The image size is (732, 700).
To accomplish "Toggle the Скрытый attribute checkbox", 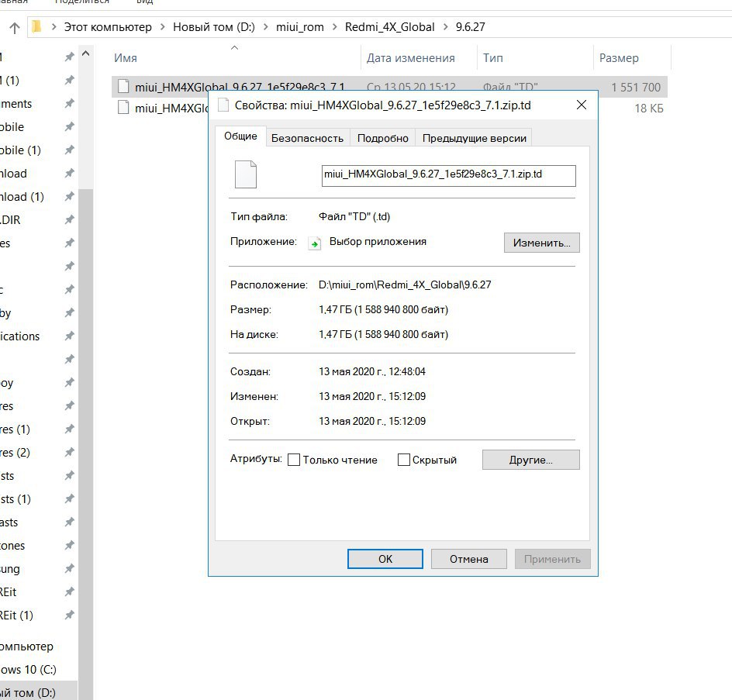I will pyautogui.click(x=404, y=460).
